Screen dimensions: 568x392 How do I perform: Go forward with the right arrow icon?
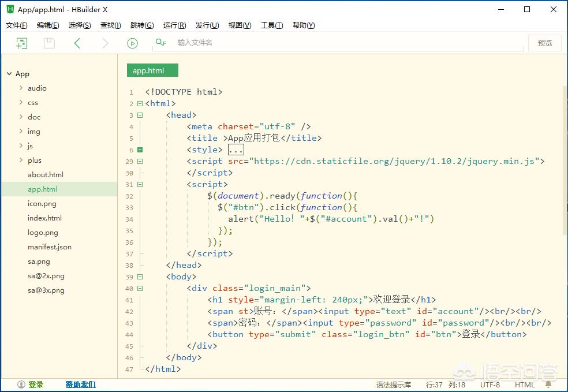point(105,43)
